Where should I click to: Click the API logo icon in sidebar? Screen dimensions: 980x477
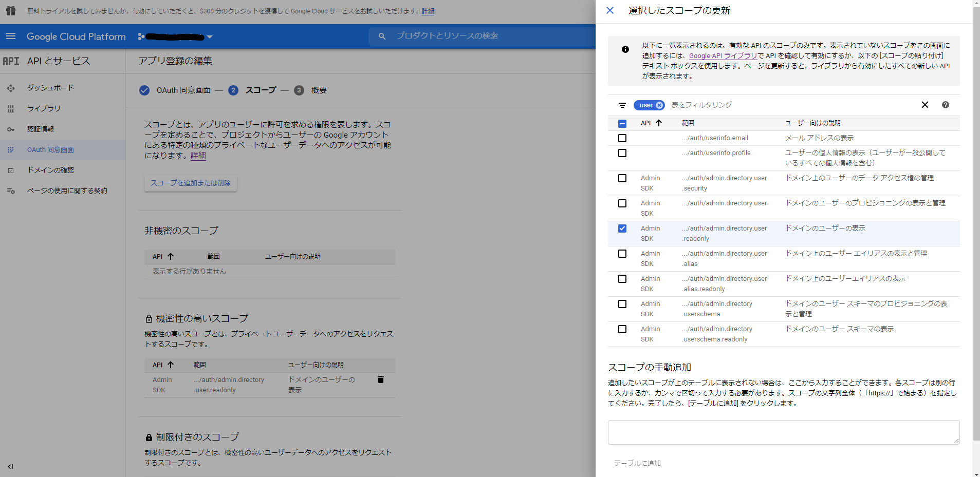11,61
